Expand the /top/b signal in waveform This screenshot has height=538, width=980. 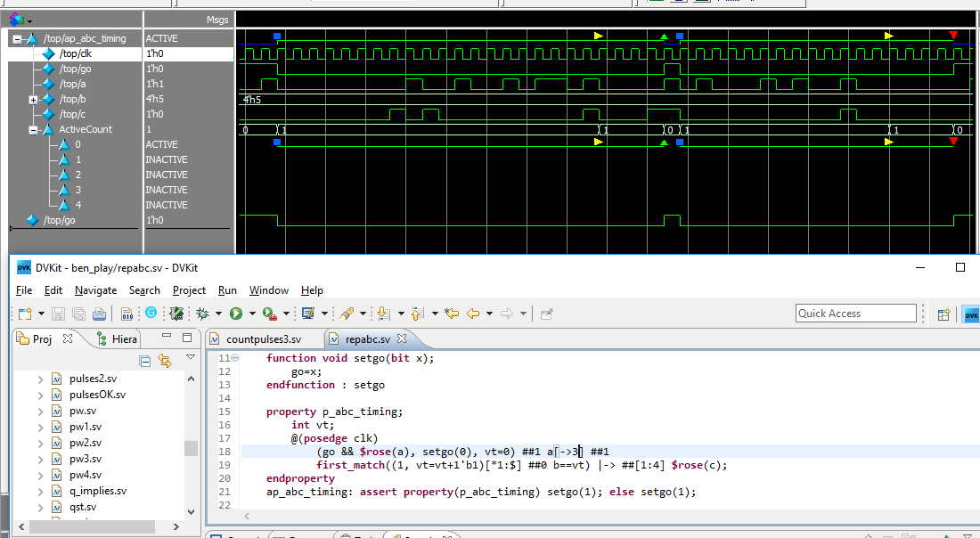click(33, 100)
